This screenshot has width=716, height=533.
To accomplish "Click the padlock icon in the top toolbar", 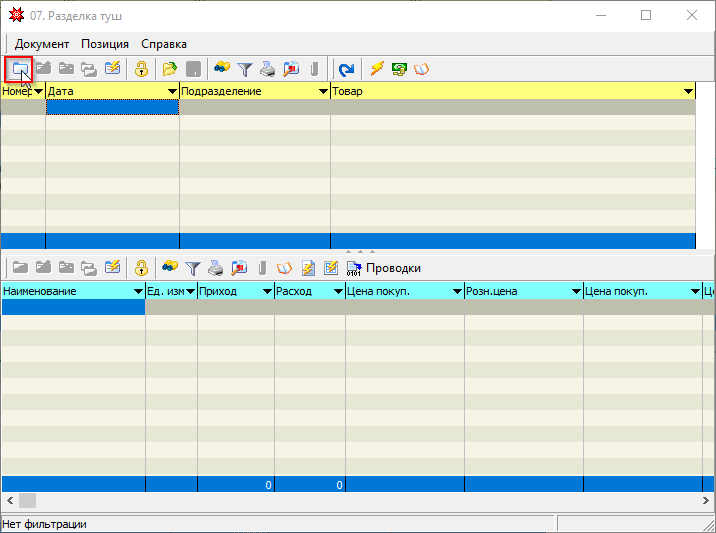I will click(141, 69).
